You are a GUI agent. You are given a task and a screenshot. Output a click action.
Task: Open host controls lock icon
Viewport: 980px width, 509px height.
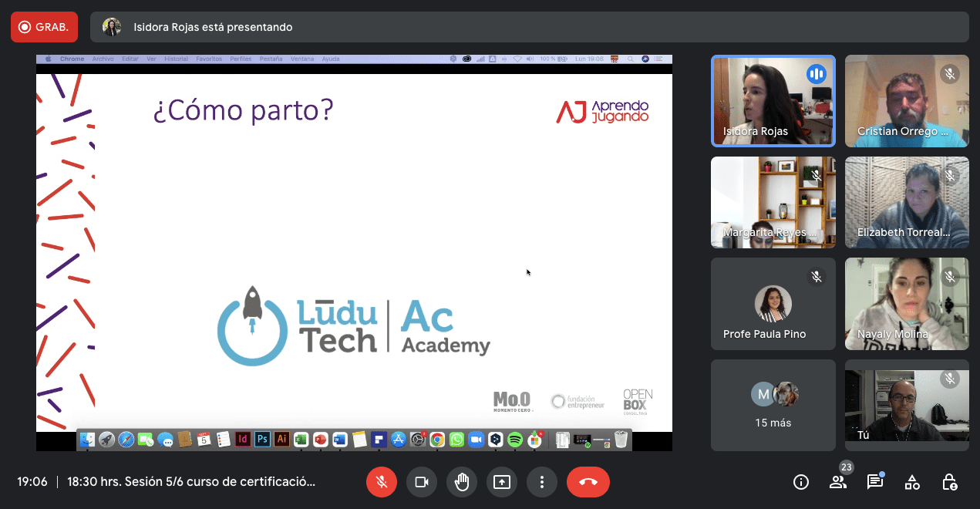[949, 482]
